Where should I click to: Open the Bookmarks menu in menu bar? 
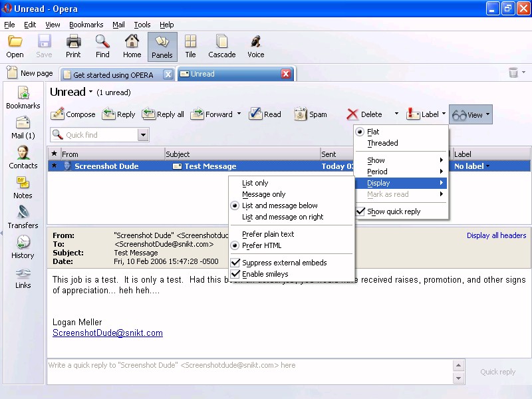(86, 25)
